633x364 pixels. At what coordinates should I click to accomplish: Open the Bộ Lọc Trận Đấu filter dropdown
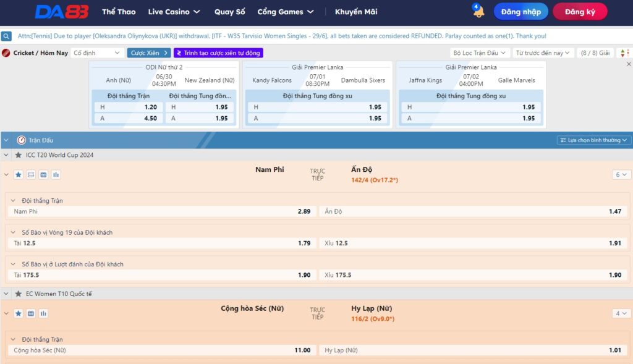[479, 53]
